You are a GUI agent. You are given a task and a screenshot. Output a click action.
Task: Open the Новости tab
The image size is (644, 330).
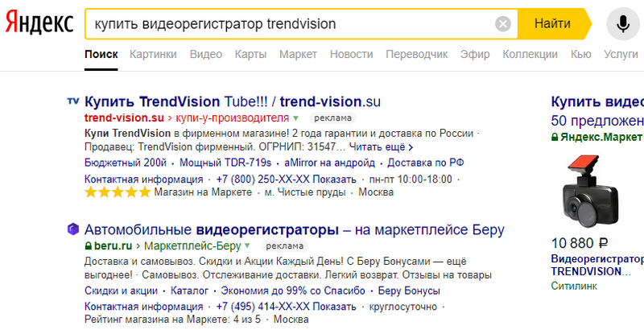coord(352,54)
